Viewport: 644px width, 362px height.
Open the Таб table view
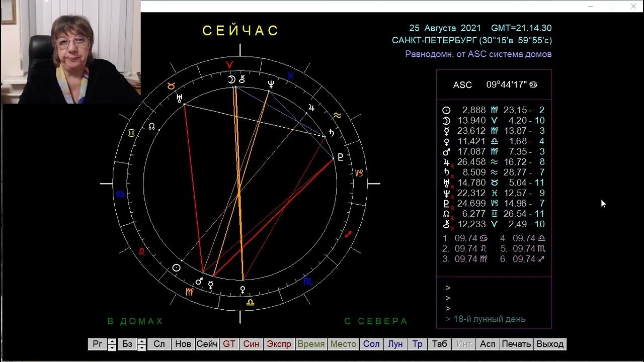point(439,344)
